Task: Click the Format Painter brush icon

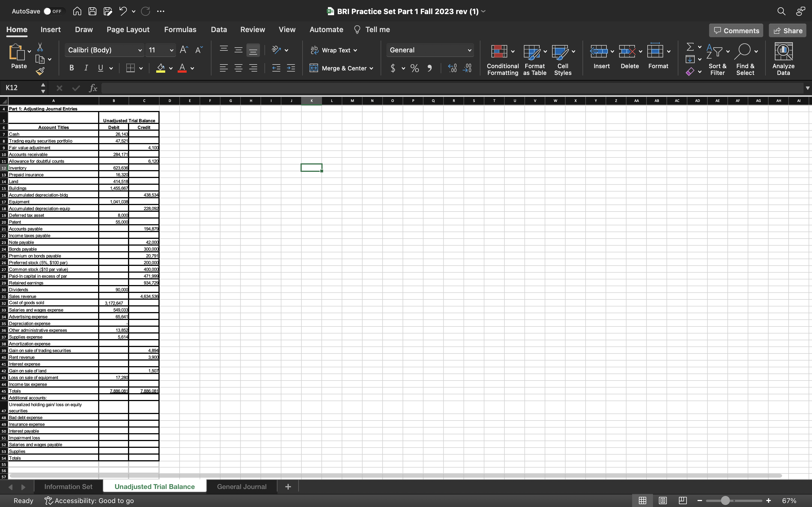Action: point(40,71)
